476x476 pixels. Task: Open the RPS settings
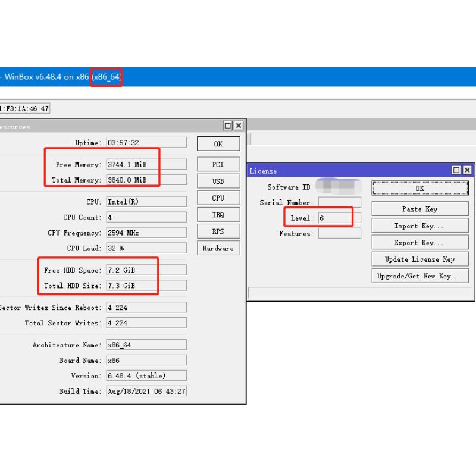[x=218, y=231]
